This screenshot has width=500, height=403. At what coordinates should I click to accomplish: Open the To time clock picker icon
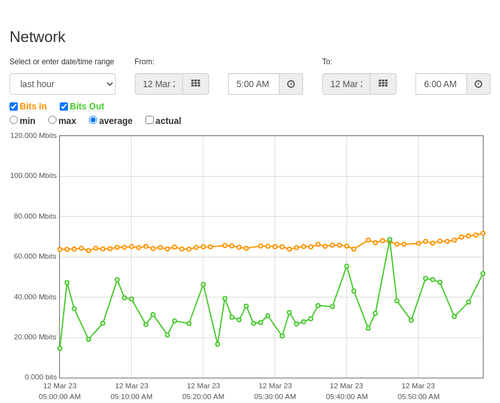pos(478,84)
